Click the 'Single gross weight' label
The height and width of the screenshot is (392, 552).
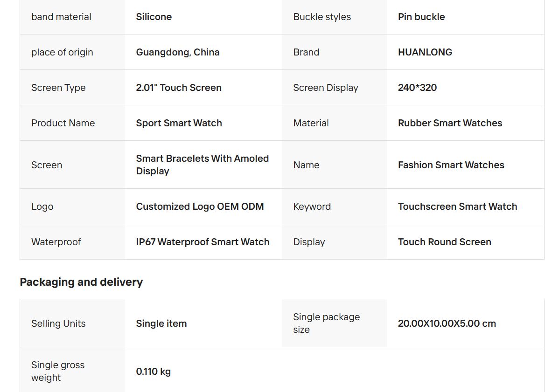click(57, 371)
